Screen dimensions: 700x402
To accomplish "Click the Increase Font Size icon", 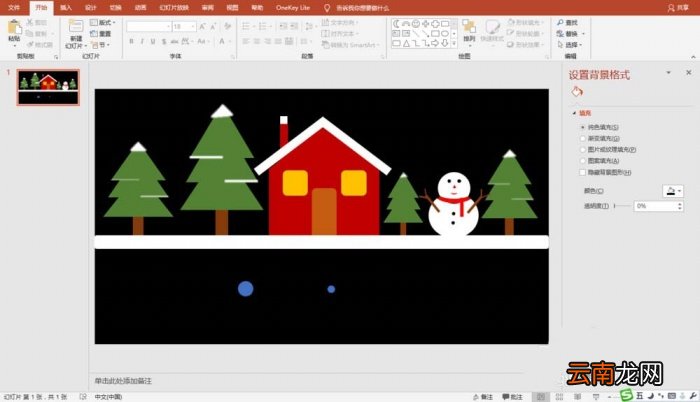I will point(202,27).
